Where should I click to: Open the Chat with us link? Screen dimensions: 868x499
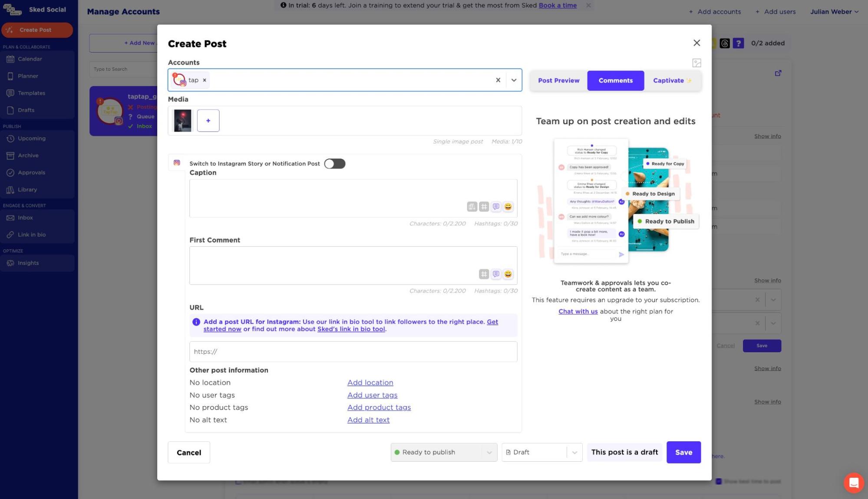(578, 311)
